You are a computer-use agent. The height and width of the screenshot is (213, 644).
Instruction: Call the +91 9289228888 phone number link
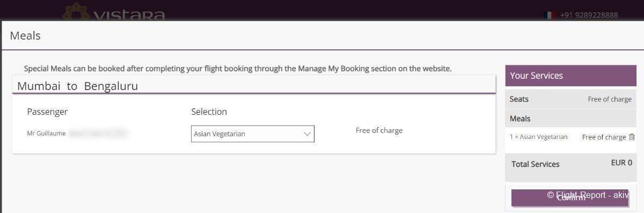(589, 15)
